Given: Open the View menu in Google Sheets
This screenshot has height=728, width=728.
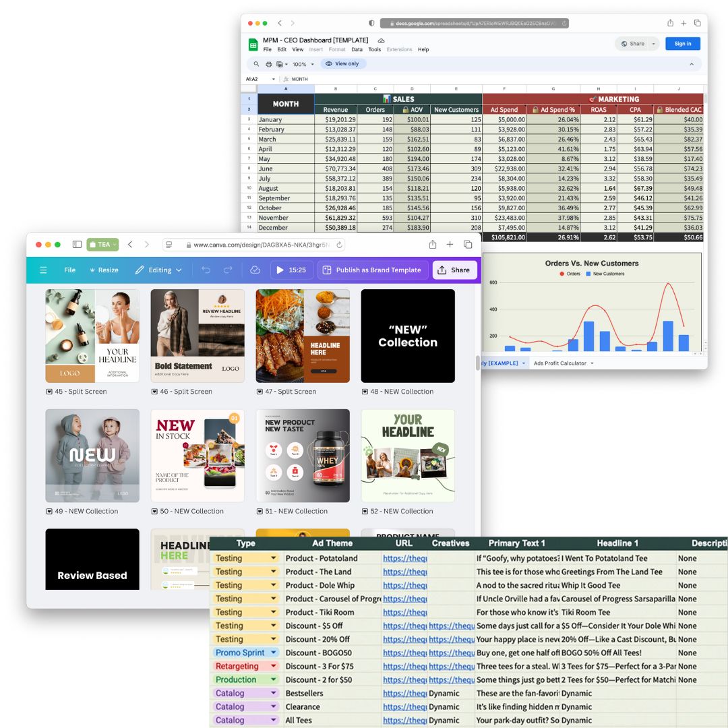Looking at the screenshot, I should pos(298,50).
